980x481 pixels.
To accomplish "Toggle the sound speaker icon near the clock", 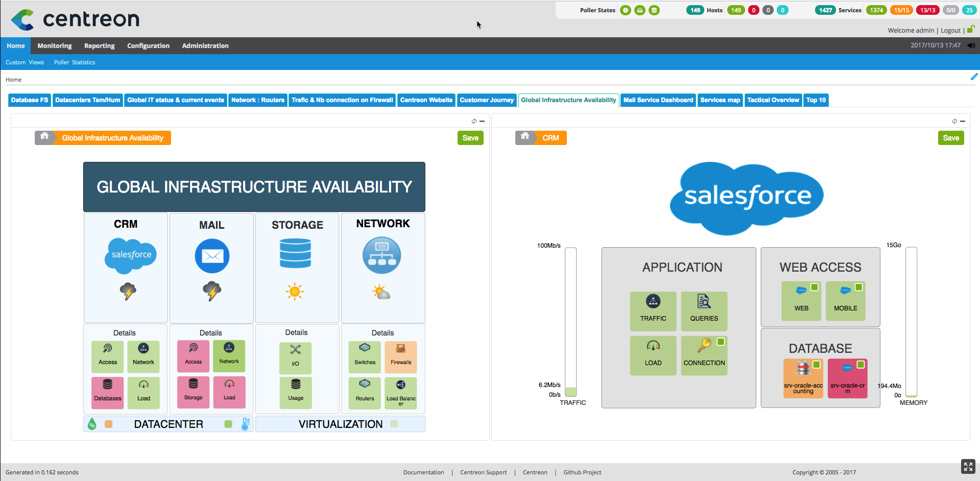I will tap(971, 45).
